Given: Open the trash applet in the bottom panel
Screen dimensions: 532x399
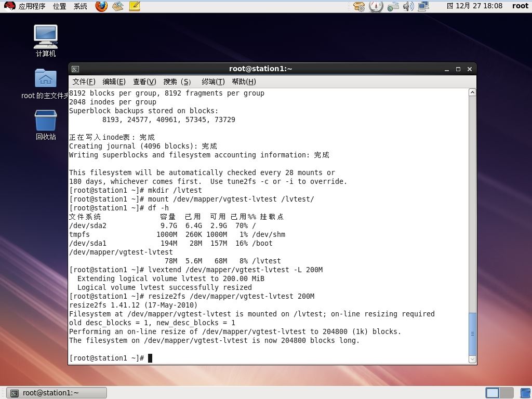Looking at the screenshot, I should pyautogui.click(x=525, y=393).
